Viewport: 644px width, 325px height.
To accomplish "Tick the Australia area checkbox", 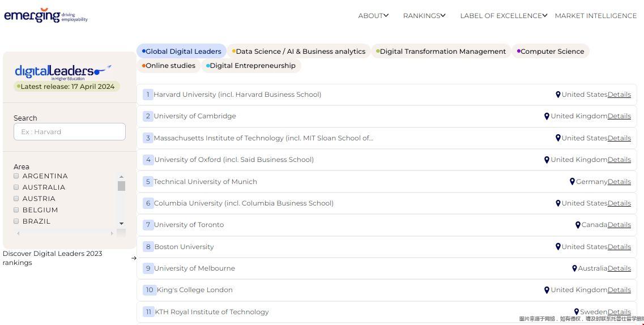I will [x=16, y=187].
